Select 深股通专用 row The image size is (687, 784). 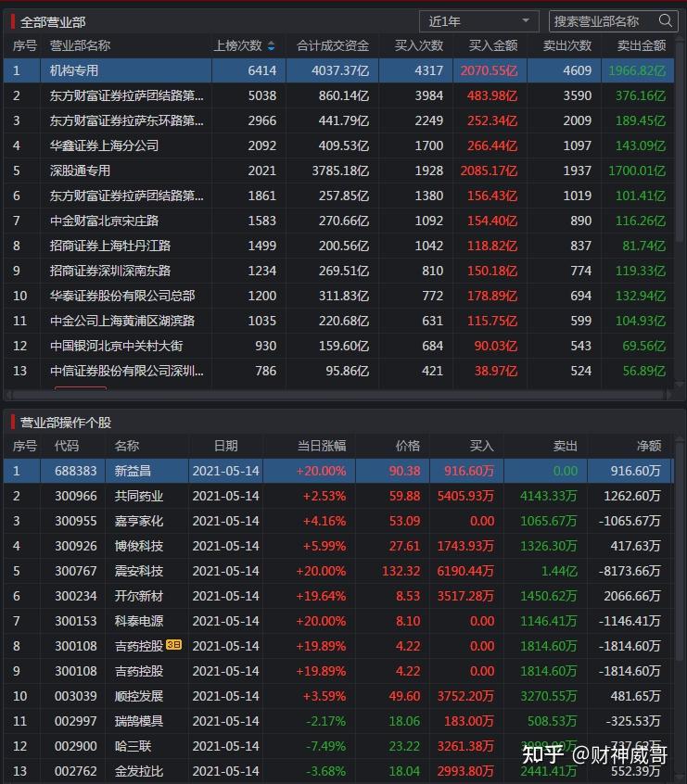338,171
